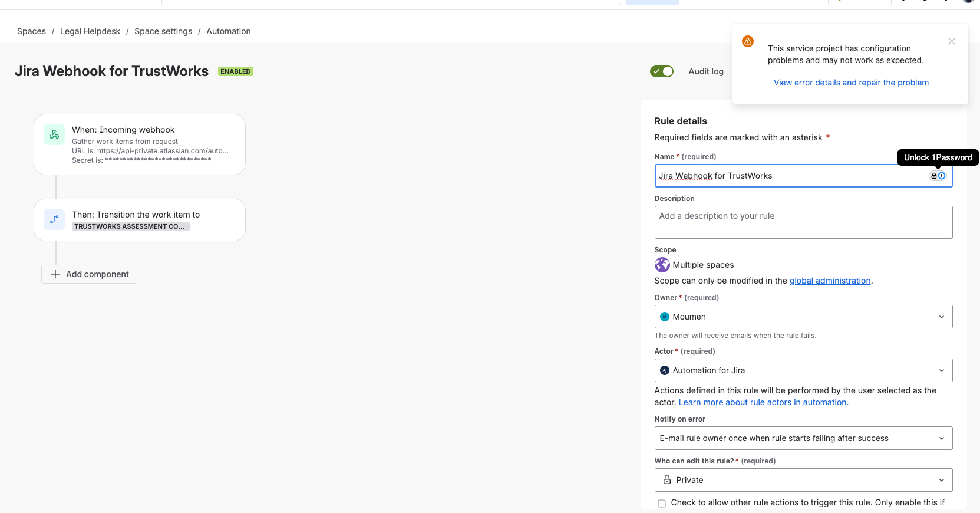Open the global administration link
This screenshot has height=513, width=980.
(830, 281)
